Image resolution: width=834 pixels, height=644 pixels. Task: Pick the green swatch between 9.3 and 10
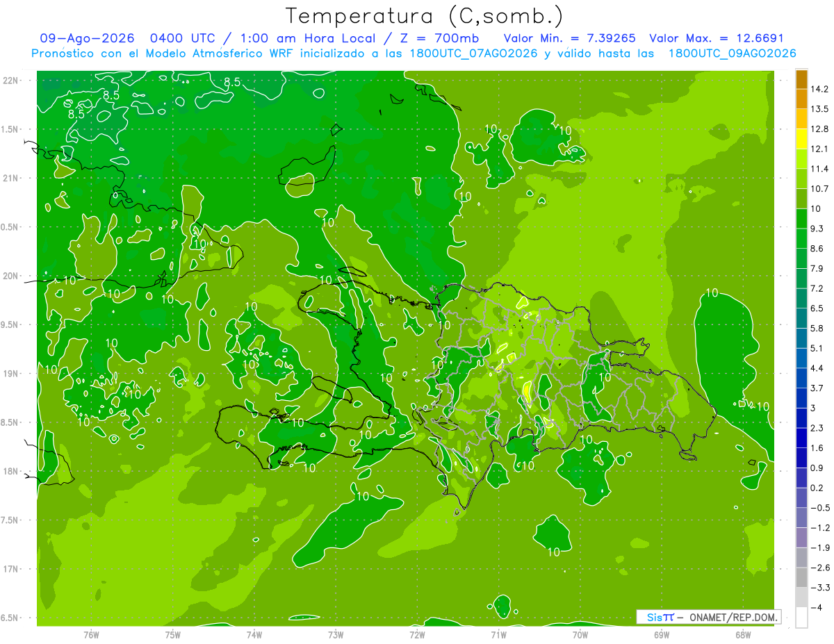tap(801, 218)
